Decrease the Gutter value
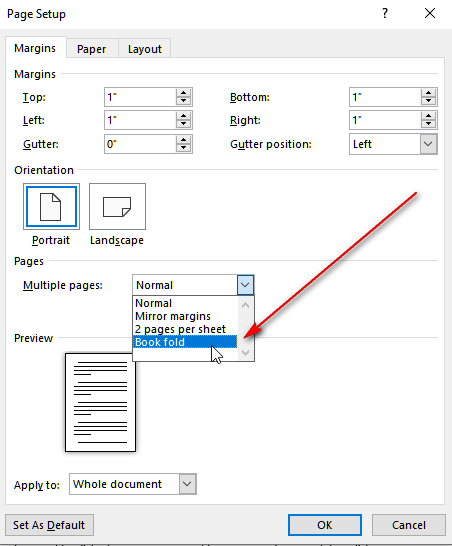This screenshot has width=452, height=546. coord(184,148)
